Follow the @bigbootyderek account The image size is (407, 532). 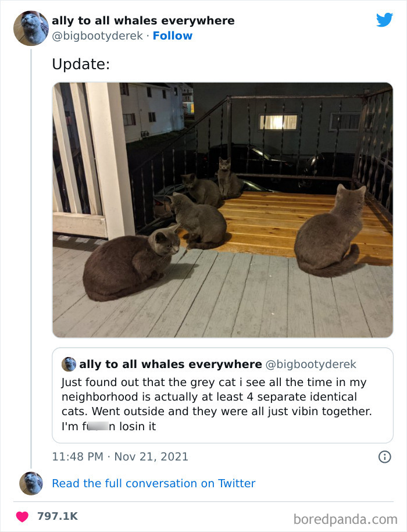[172, 35]
